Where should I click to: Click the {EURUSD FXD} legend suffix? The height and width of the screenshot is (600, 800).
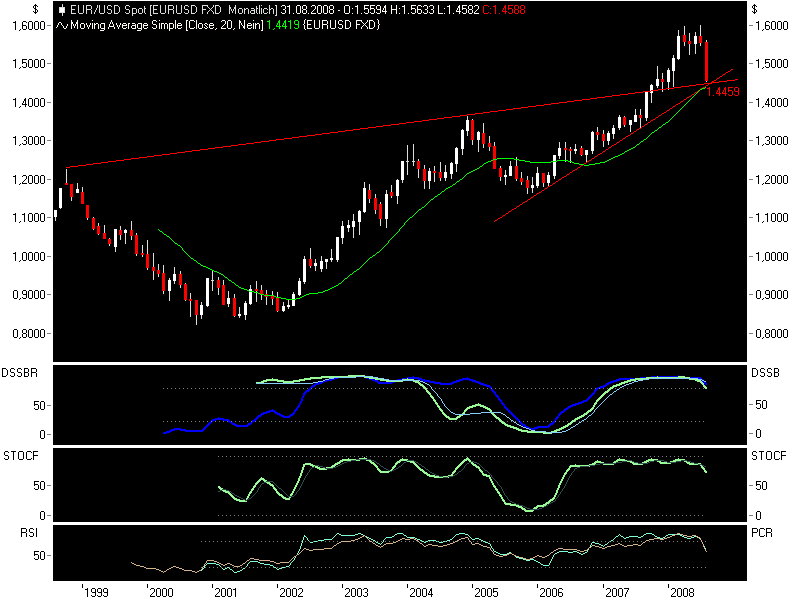coord(341,25)
